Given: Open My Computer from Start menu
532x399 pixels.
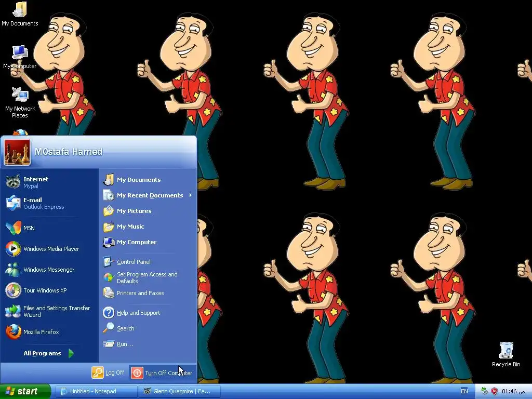Looking at the screenshot, I should click(148, 242).
